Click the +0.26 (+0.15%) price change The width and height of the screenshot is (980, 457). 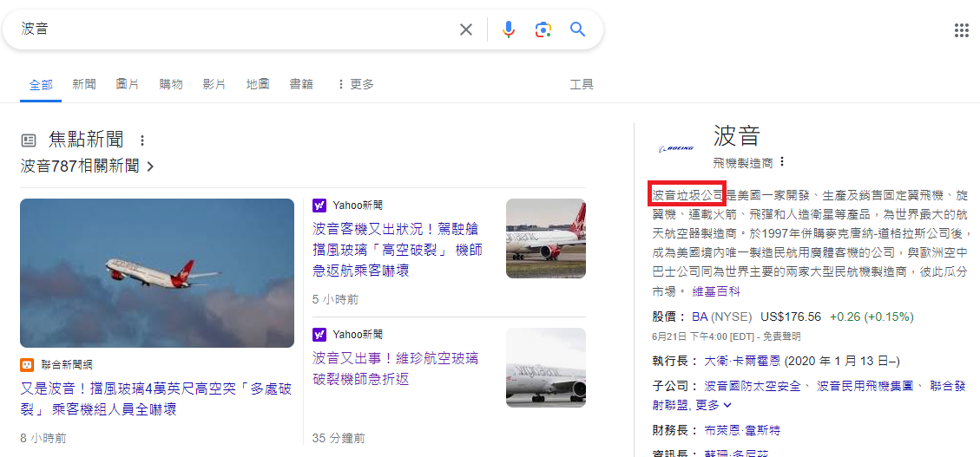(x=871, y=317)
